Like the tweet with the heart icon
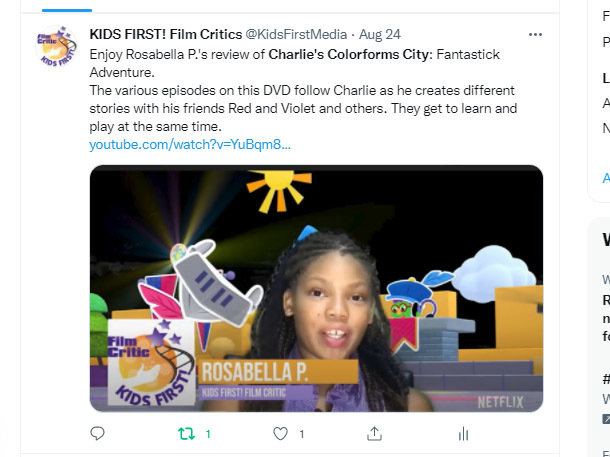This screenshot has height=457, width=610. pos(280,434)
